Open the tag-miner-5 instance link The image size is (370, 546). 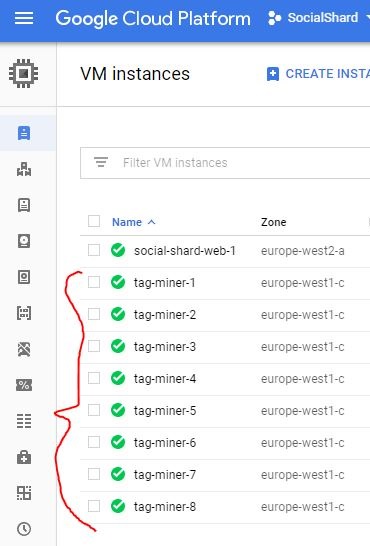tap(165, 411)
